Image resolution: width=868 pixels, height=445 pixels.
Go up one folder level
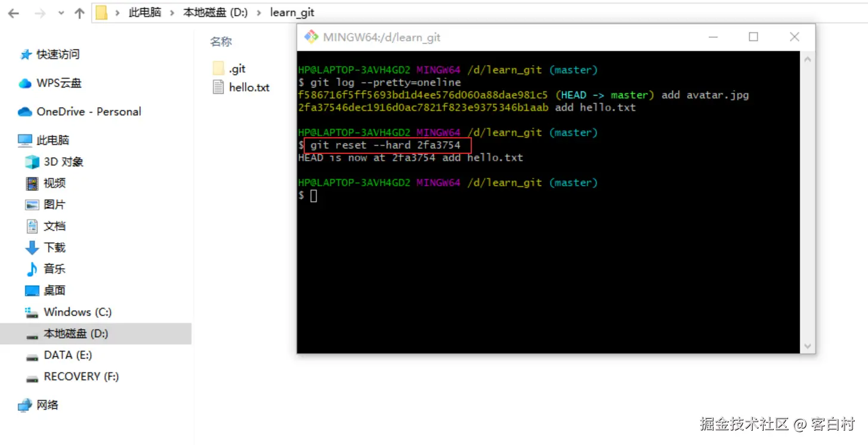(x=79, y=13)
